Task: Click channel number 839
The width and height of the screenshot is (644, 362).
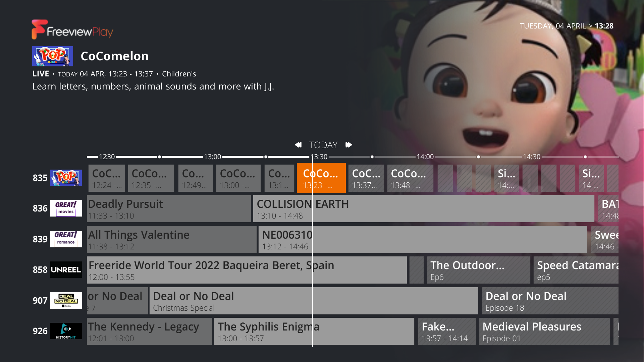Action: coord(40,239)
